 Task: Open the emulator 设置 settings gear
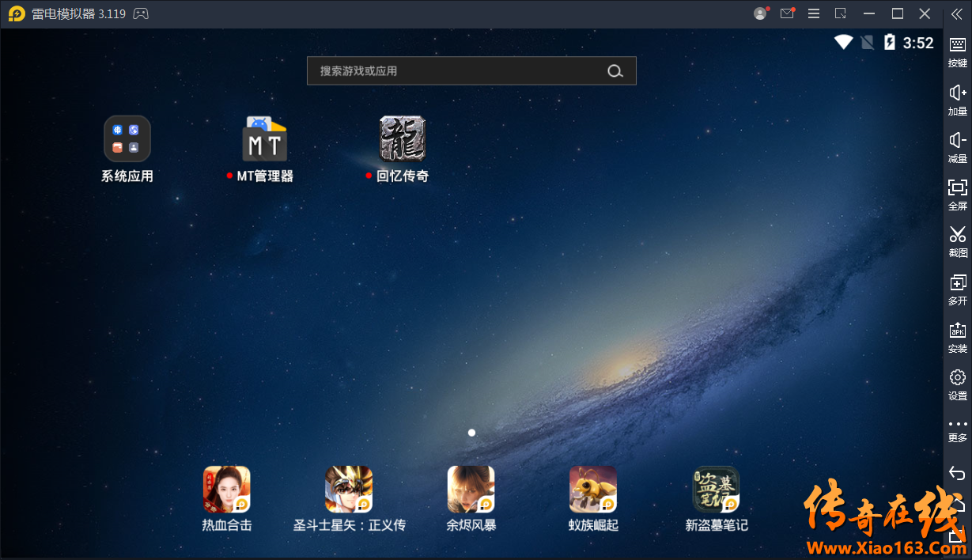coord(958,384)
